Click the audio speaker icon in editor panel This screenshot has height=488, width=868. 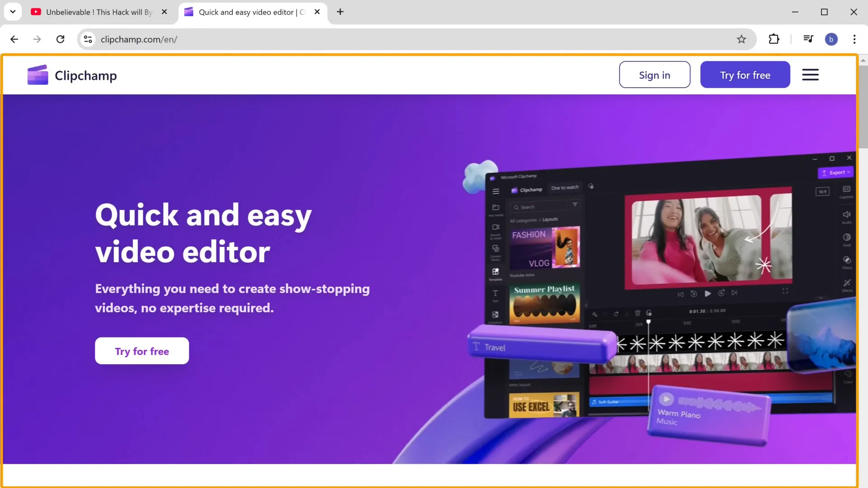[847, 214]
